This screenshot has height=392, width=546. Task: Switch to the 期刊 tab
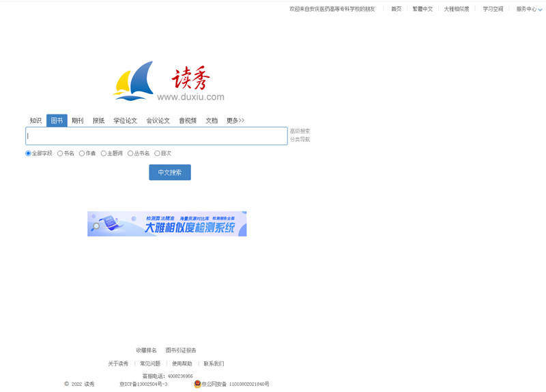(78, 121)
